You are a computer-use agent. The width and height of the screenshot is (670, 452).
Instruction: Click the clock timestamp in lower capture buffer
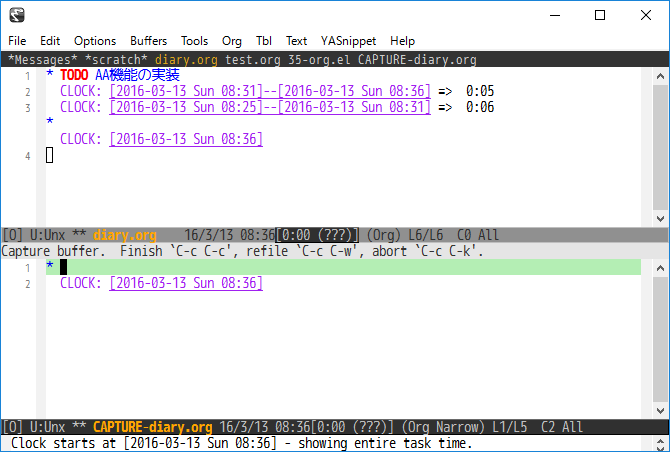click(186, 283)
